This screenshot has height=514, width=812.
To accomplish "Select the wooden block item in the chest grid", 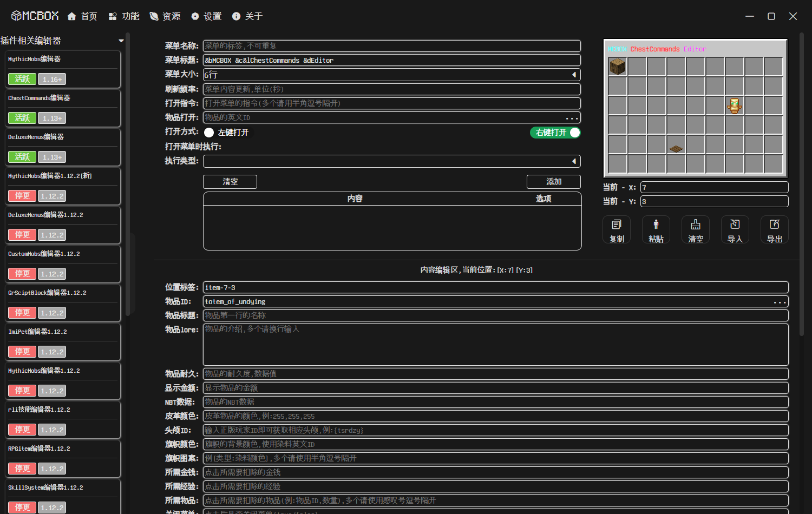I will (618, 67).
